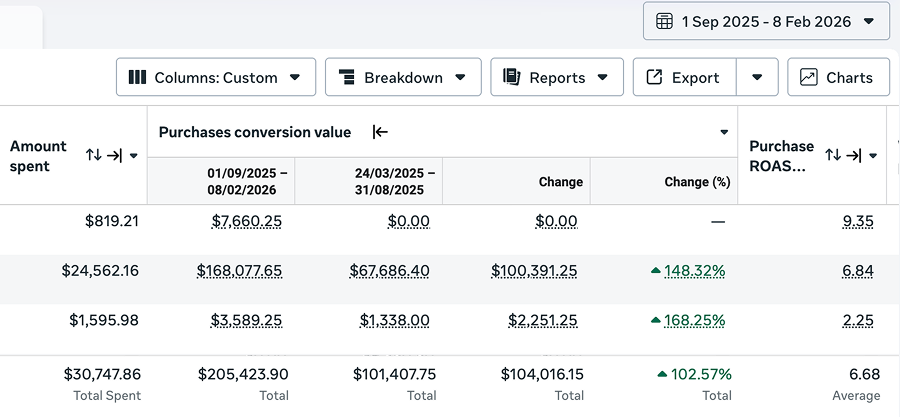Click the 148.32% change value
This screenshot has height=417, width=900.
click(694, 271)
